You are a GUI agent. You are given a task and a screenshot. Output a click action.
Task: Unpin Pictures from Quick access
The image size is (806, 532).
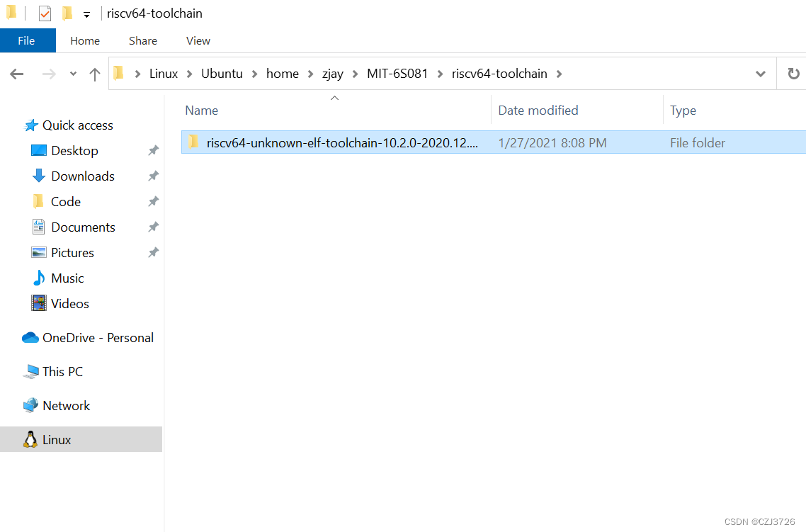[153, 252]
